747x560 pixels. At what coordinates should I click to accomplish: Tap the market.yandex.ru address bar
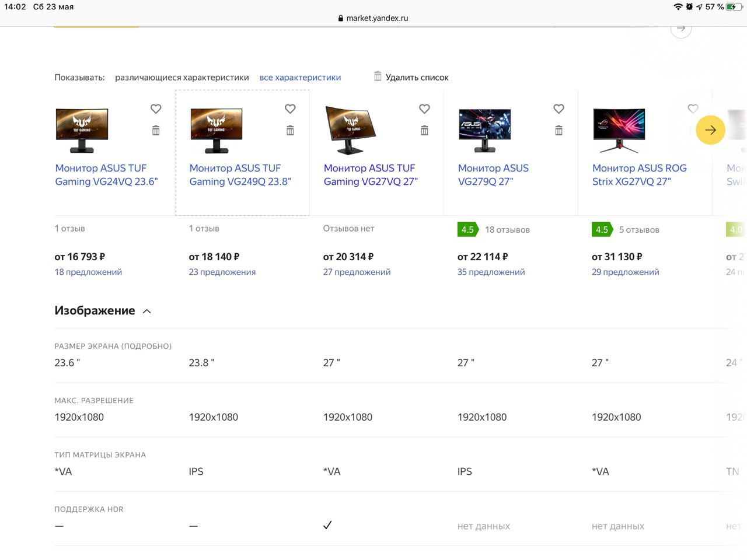373,18
